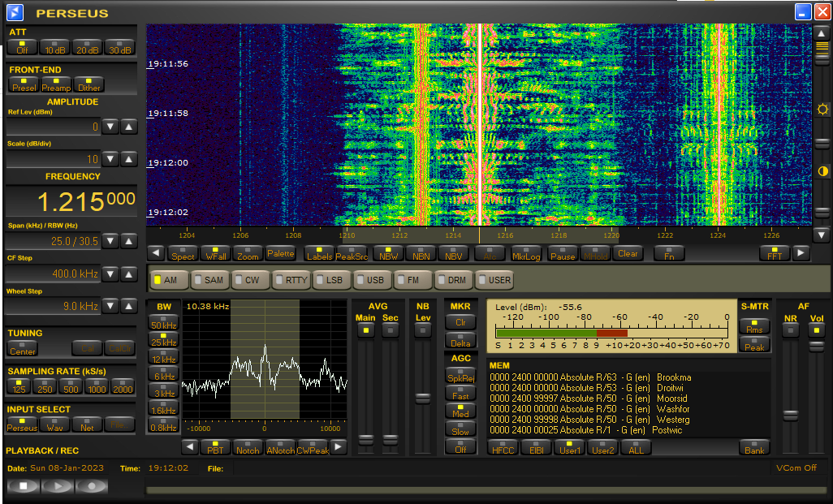
Task: Click the waterfall brightness sun icon
Action: click(x=823, y=110)
